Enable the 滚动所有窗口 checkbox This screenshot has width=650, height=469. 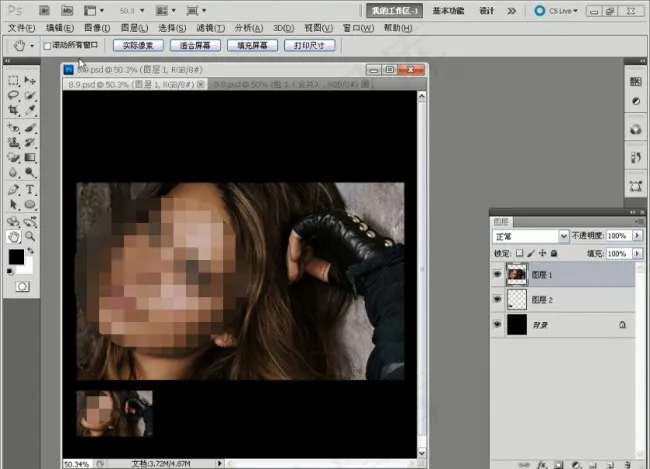pos(47,46)
